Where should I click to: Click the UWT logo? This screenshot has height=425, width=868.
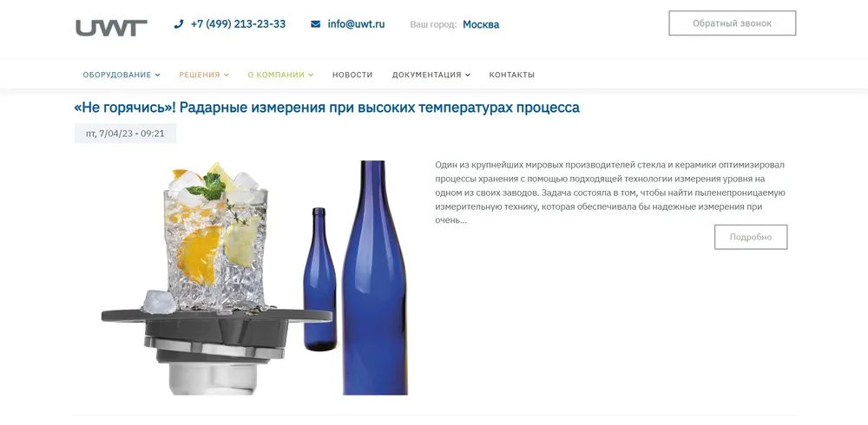click(x=111, y=28)
